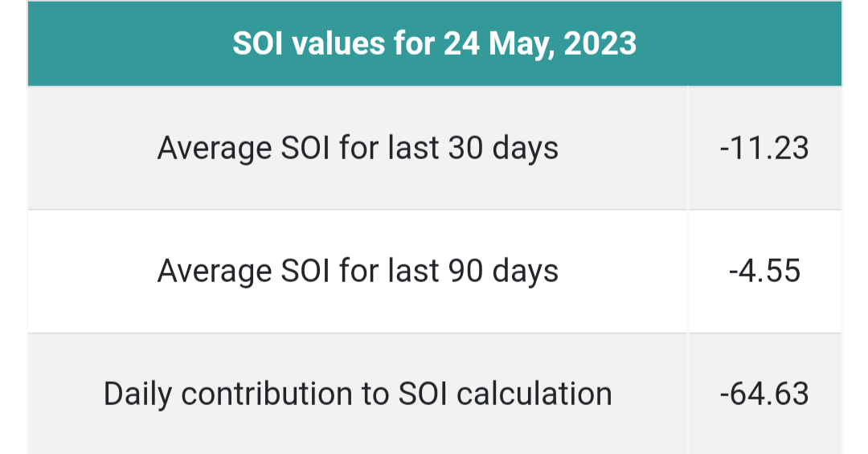Click 'SOI' in the 90 days row

(x=305, y=272)
